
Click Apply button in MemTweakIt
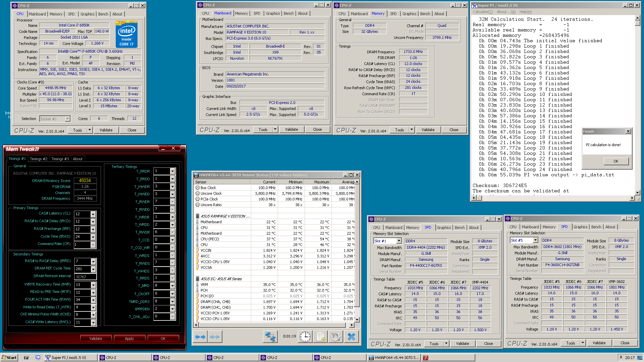pos(129,339)
